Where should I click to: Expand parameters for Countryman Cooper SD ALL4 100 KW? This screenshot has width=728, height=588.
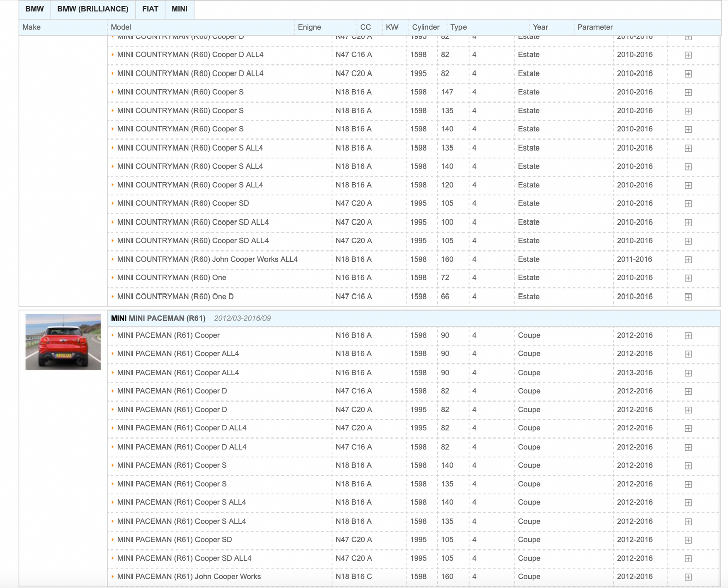pyautogui.click(x=688, y=223)
